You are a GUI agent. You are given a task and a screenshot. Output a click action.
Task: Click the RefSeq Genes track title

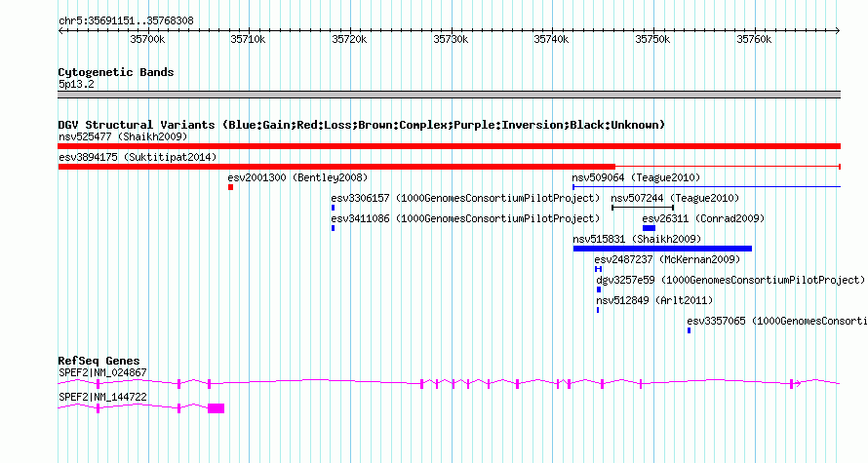(x=99, y=361)
